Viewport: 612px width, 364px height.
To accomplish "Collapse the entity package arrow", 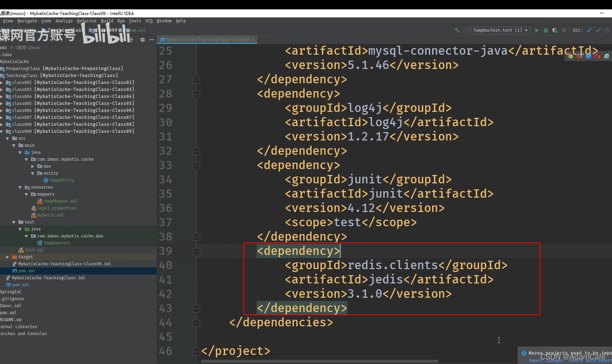I will click(x=33, y=173).
